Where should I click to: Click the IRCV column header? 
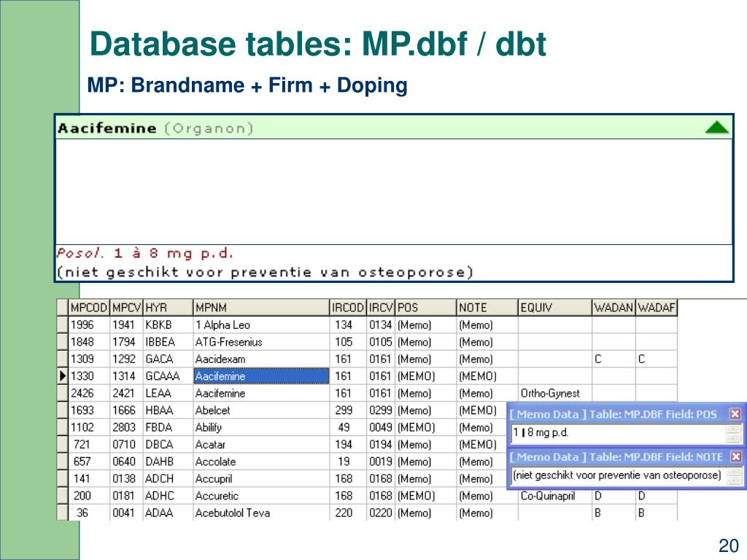pyautogui.click(x=381, y=308)
